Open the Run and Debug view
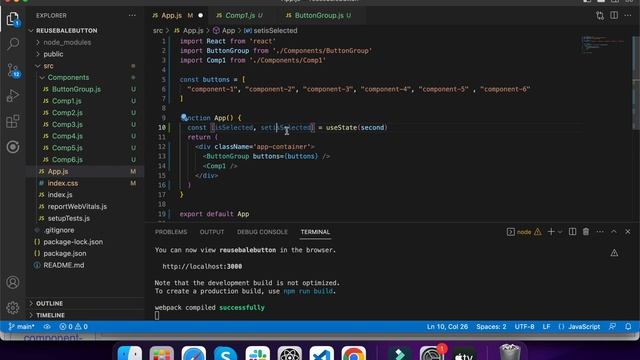 pyautogui.click(x=13, y=96)
